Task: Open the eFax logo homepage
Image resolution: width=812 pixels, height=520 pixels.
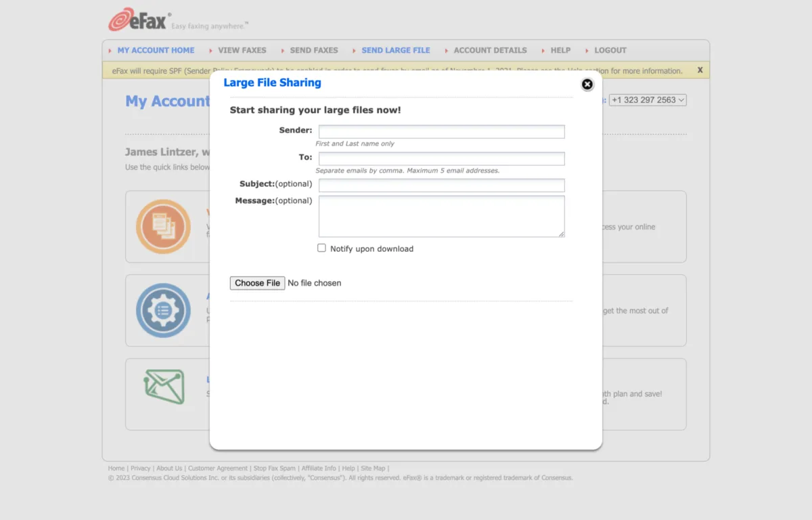Action: click(x=139, y=20)
